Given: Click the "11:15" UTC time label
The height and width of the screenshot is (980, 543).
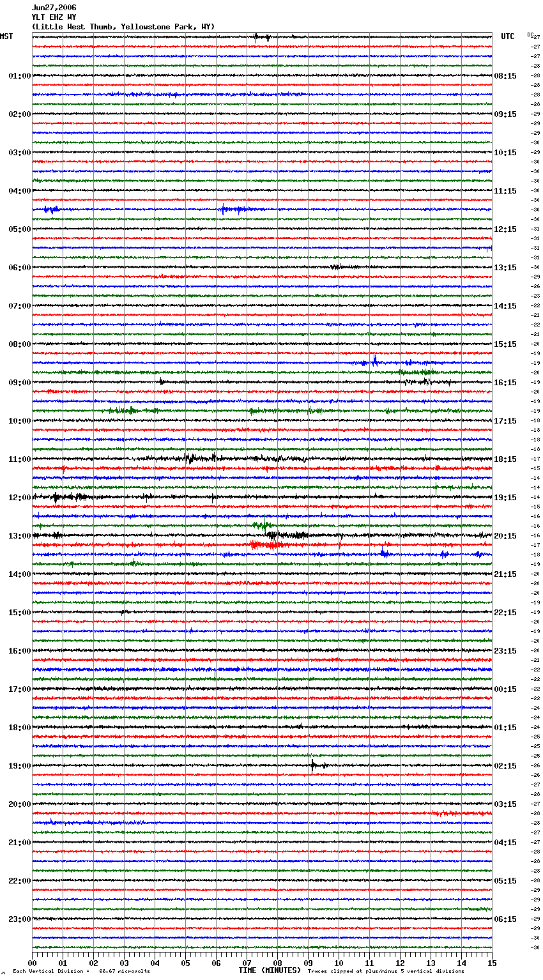Looking at the screenshot, I should 505,191.
